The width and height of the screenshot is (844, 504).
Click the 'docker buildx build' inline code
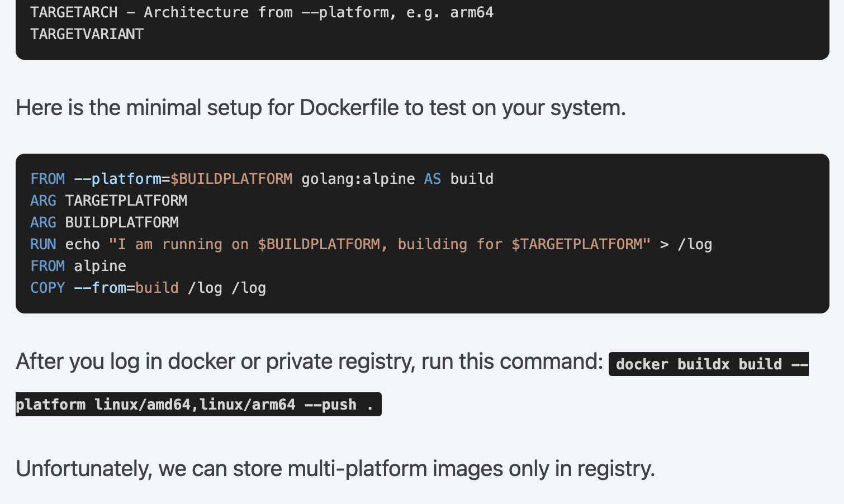pos(708,364)
